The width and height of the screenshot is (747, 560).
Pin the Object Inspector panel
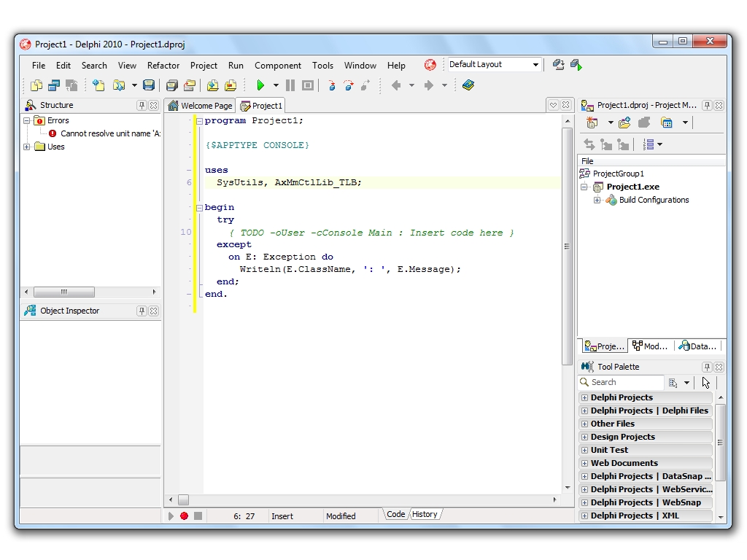coord(143,311)
